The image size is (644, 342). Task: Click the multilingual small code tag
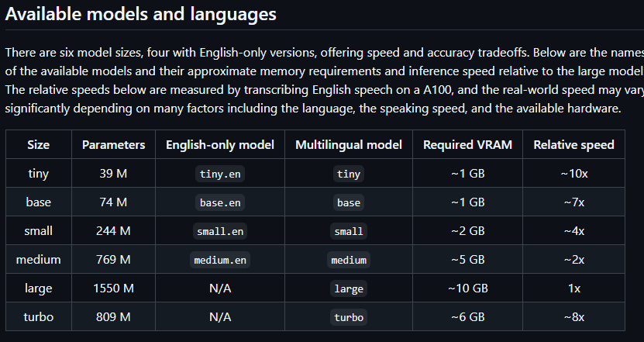(348, 231)
